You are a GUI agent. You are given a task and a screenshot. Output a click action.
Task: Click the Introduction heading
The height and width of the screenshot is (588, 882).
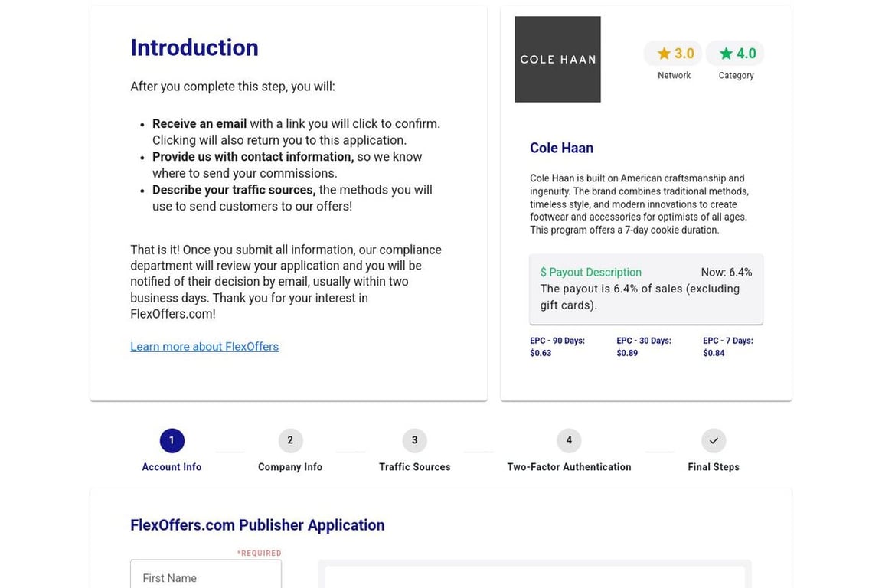(x=194, y=47)
